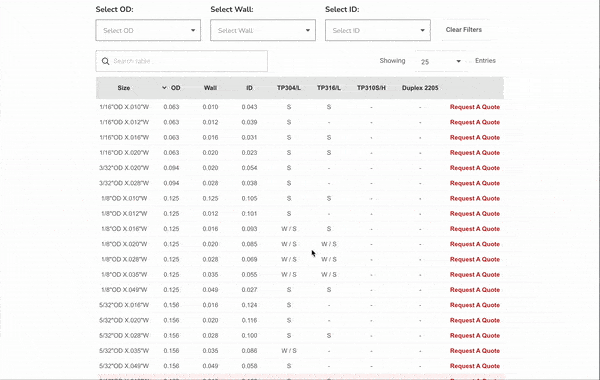Open the Select ID dropdown

click(x=378, y=30)
